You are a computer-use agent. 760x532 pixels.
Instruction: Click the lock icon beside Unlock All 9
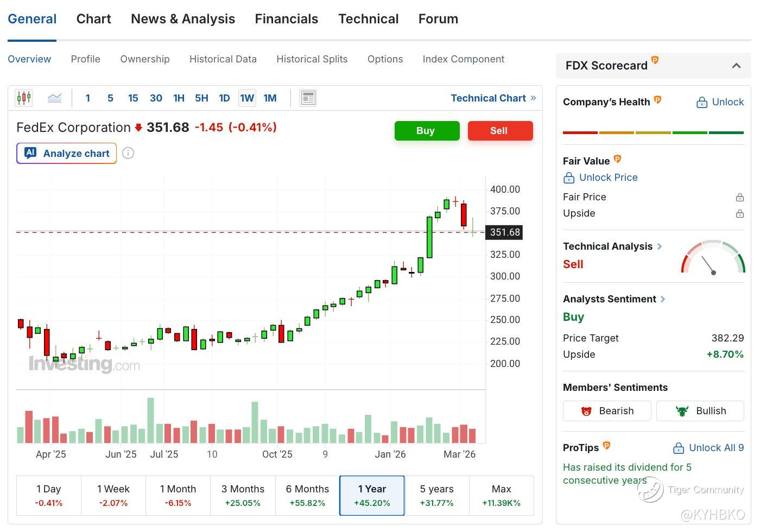[x=679, y=448]
